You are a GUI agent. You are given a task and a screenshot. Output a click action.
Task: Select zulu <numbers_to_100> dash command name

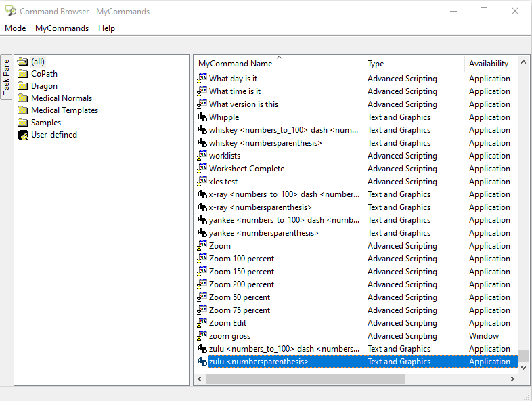pyautogui.click(x=284, y=349)
